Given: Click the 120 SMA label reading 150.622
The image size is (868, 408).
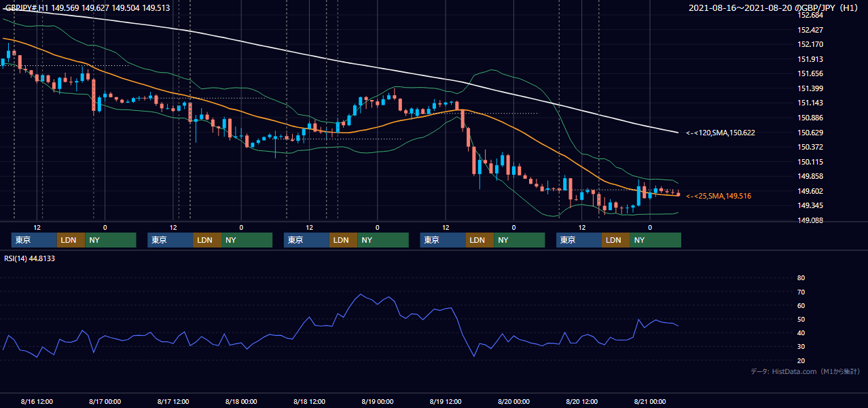Looking at the screenshot, I should click(721, 133).
